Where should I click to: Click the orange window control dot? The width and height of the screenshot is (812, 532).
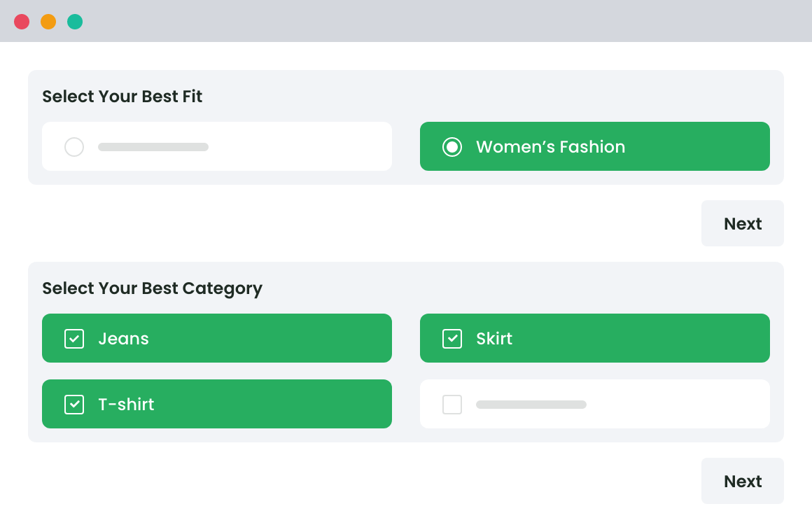pos(48,22)
